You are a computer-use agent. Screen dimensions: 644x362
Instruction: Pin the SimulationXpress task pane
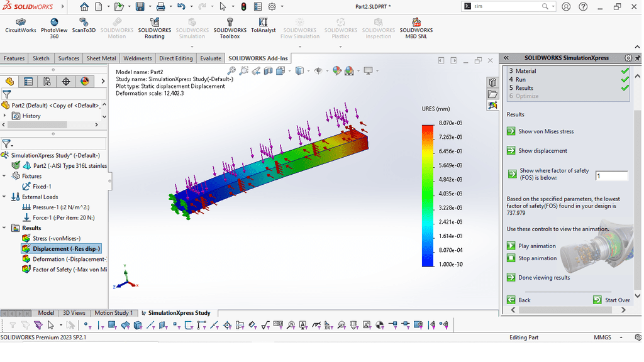637,58
